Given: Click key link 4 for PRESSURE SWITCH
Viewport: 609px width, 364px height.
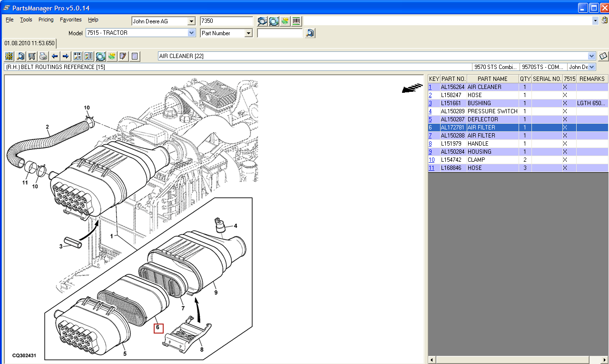Looking at the screenshot, I should [430, 111].
